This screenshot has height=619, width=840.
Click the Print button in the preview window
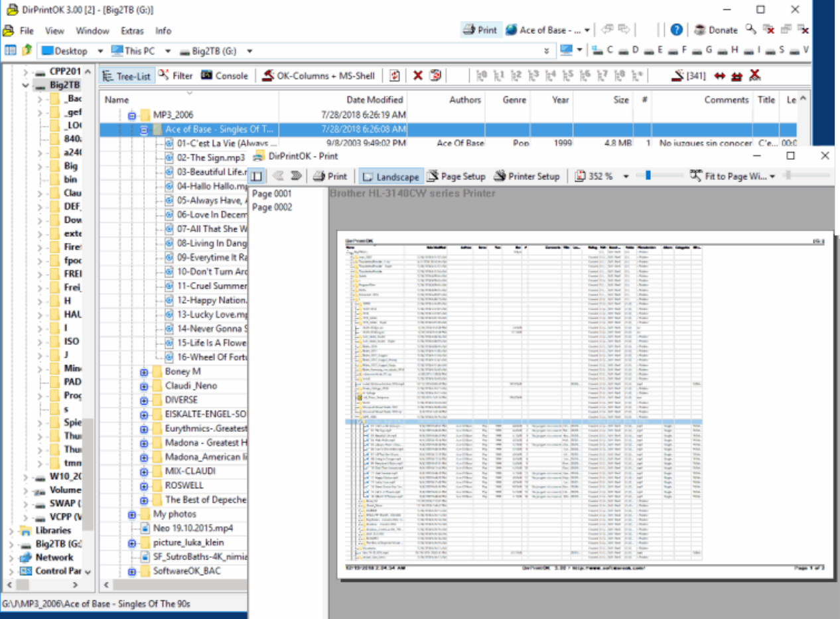click(330, 176)
